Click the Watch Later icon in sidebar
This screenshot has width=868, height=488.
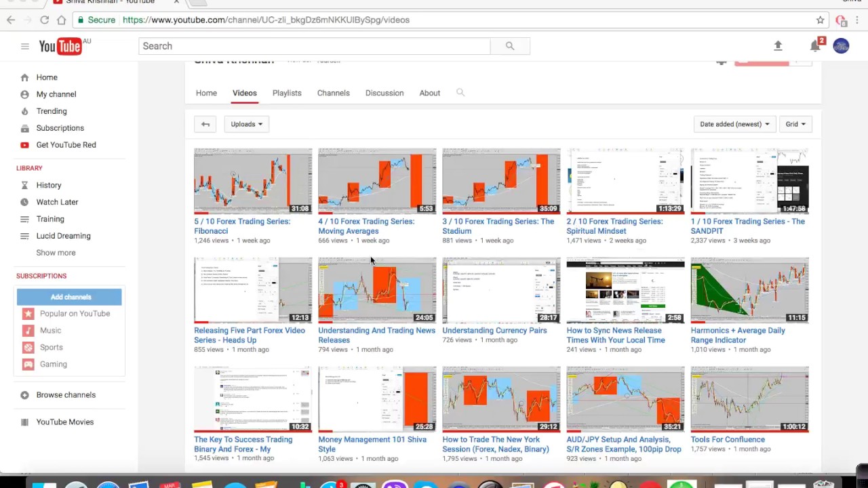pyautogui.click(x=24, y=202)
